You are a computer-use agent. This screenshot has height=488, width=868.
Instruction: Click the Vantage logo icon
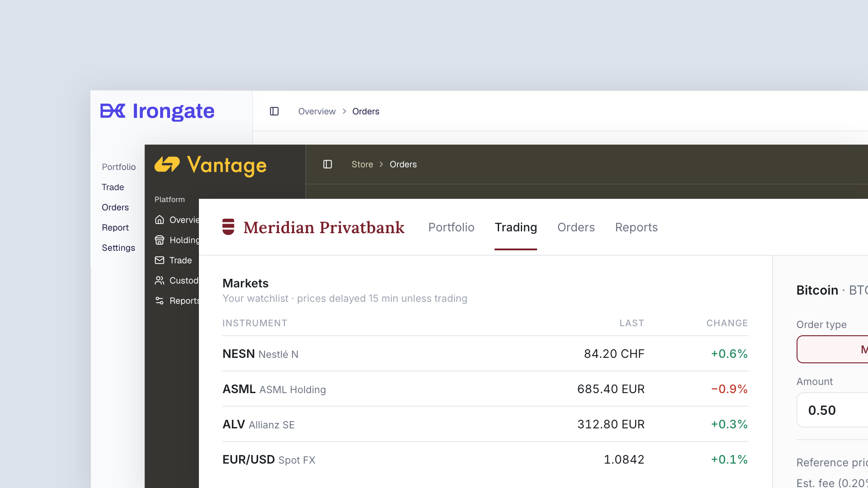[167, 164]
